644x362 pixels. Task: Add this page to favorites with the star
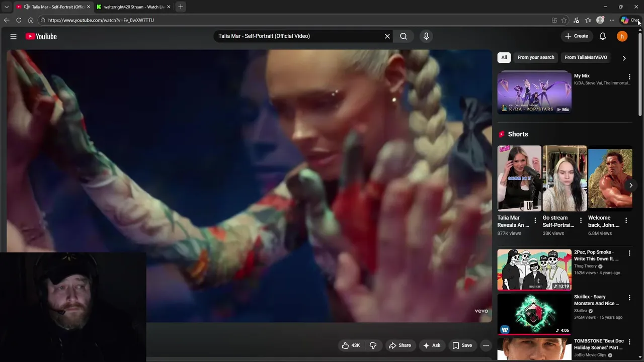pyautogui.click(x=564, y=20)
